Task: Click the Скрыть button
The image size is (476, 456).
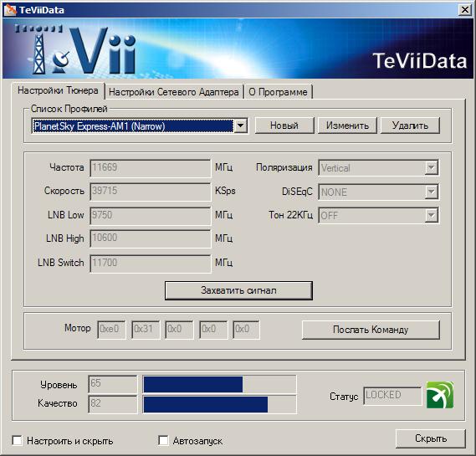Action: pos(431,438)
